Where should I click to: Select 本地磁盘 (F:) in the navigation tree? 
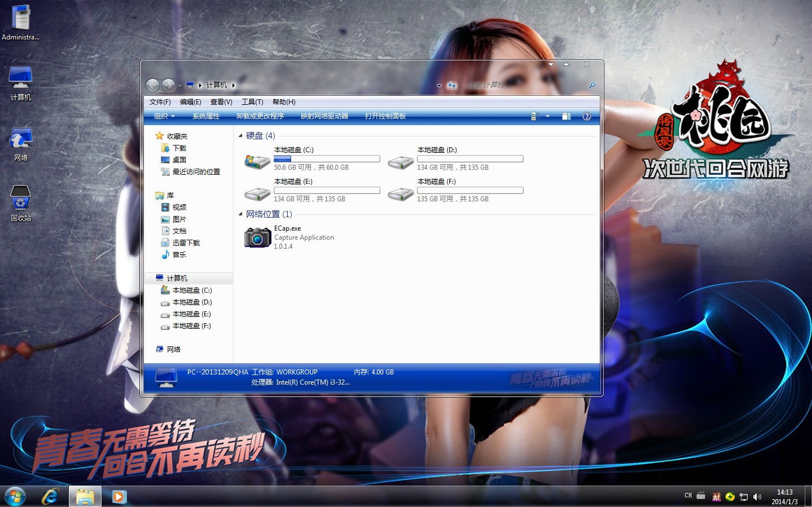pos(186,325)
